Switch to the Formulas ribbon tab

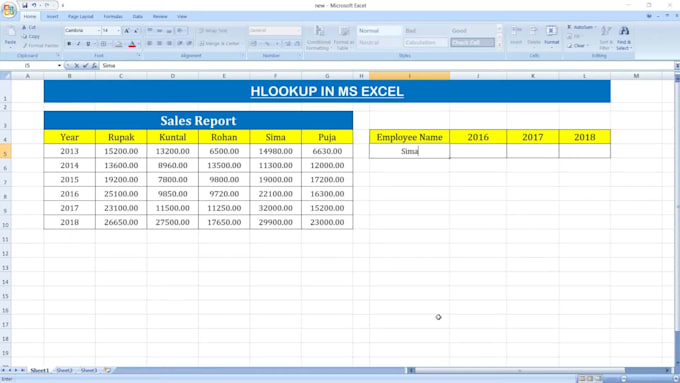[113, 16]
